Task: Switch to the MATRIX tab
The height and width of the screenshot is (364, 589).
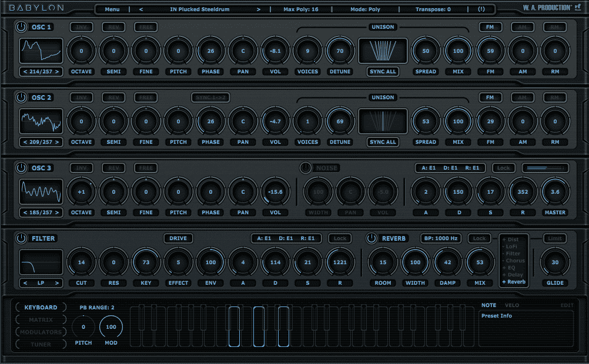Action: (x=41, y=320)
